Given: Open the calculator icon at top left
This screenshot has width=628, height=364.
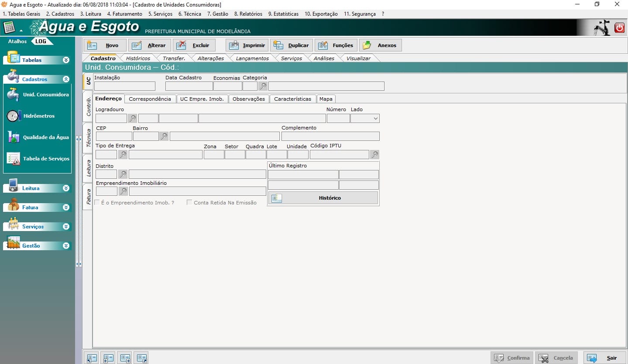Looking at the screenshot, I should (x=9, y=27).
